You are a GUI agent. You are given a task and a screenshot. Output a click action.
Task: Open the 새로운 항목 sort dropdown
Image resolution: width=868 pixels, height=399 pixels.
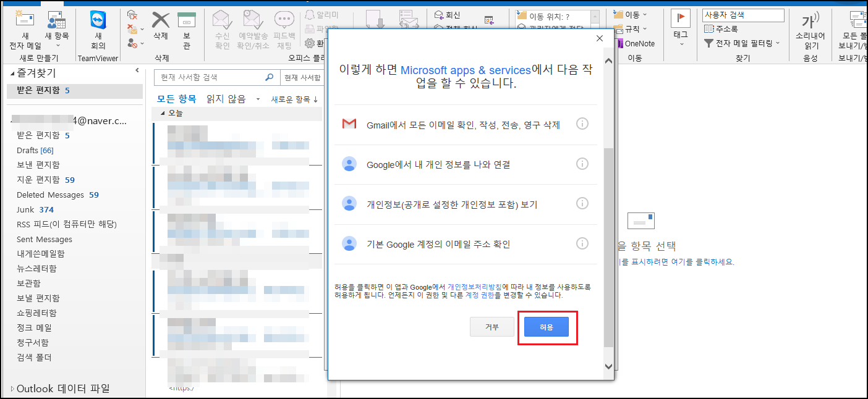[x=295, y=99]
